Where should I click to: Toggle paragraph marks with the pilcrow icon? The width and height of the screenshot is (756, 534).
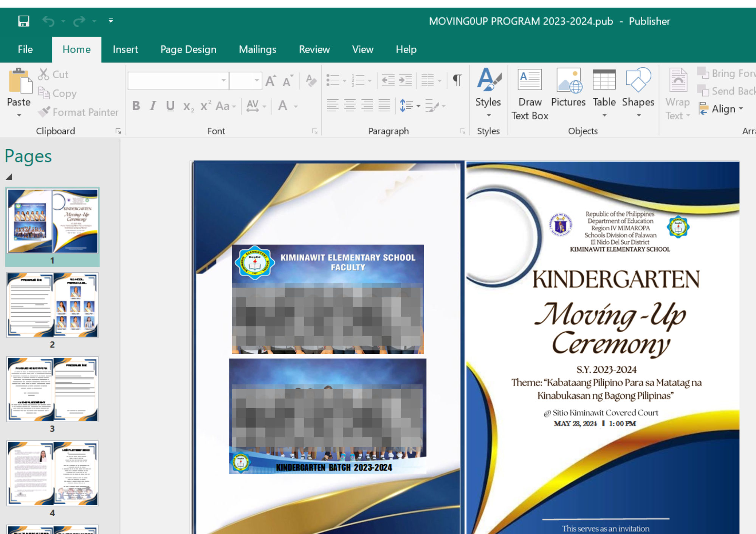click(x=457, y=80)
